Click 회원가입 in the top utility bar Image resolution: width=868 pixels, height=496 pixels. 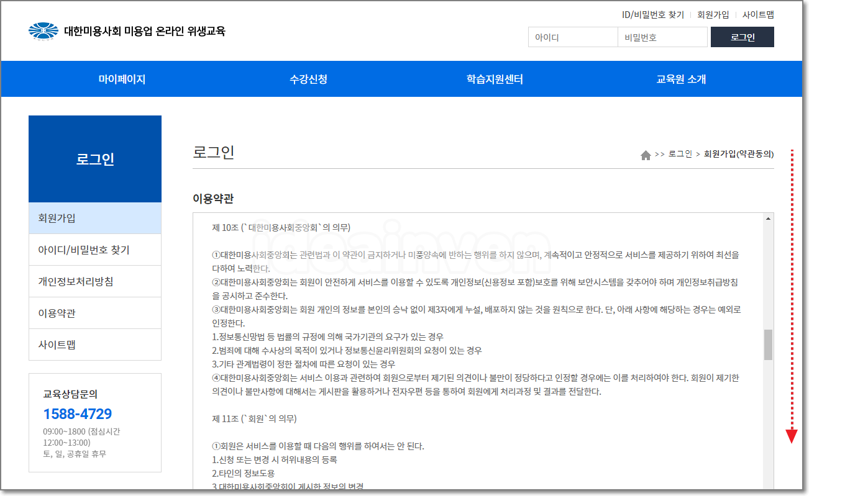click(x=711, y=14)
